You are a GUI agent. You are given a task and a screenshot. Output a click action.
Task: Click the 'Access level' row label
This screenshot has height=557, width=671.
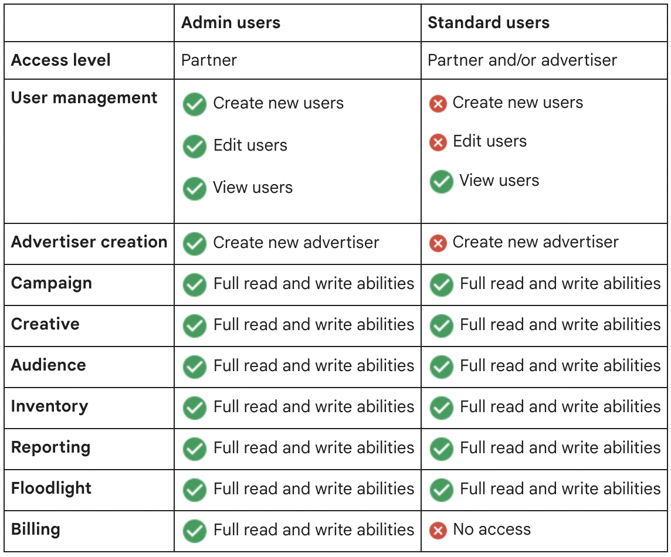click(x=61, y=60)
